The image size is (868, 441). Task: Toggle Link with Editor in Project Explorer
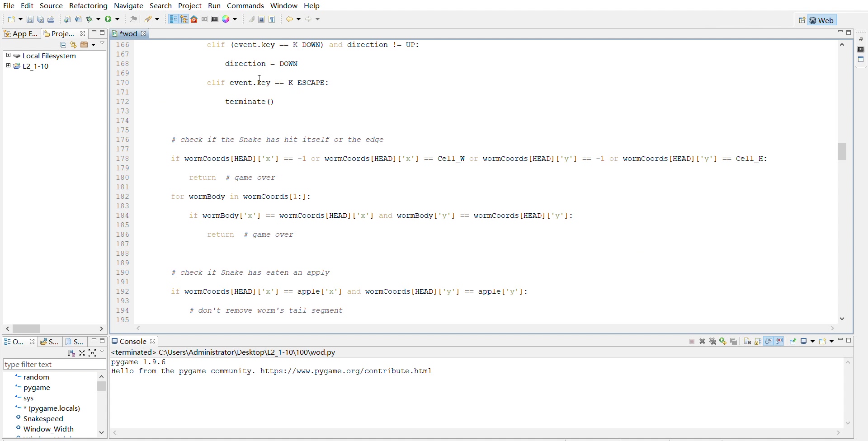pyautogui.click(x=74, y=45)
